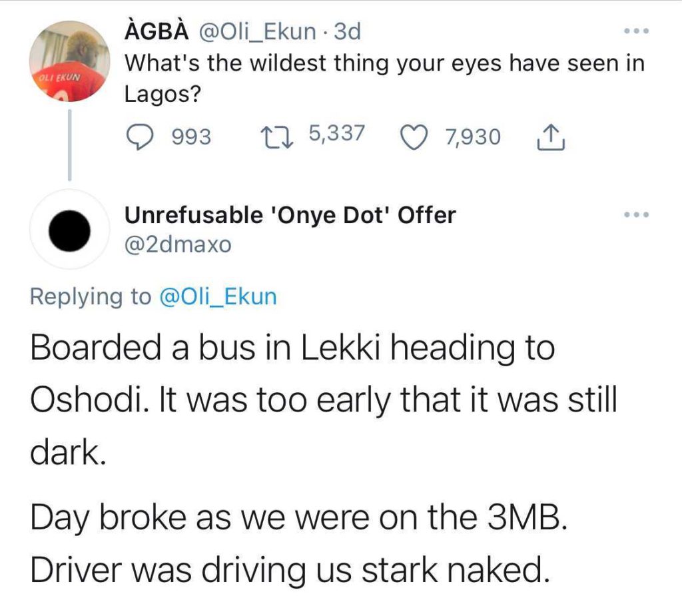Screen dimensions: 682x616
Task: Click the 5,337 retweets count
Action: click(x=337, y=134)
